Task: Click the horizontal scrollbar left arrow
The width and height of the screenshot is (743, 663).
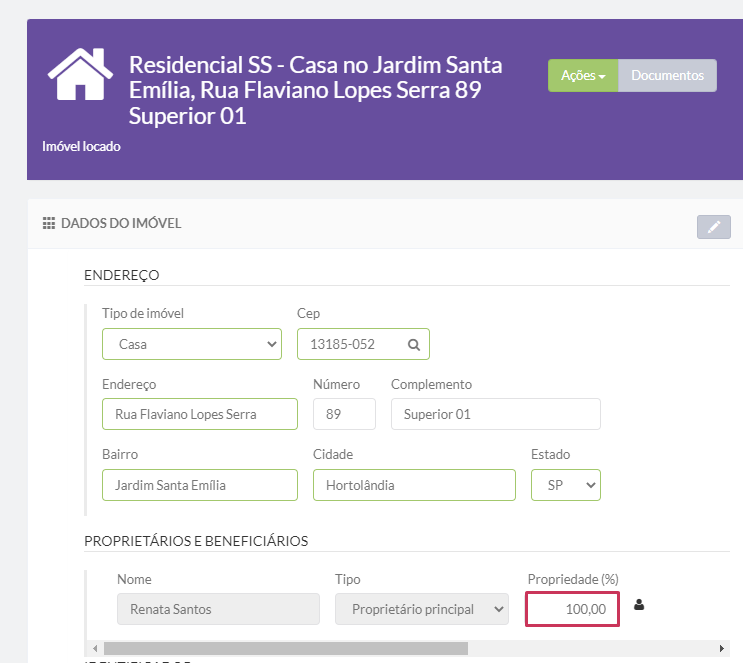Action: point(95,648)
